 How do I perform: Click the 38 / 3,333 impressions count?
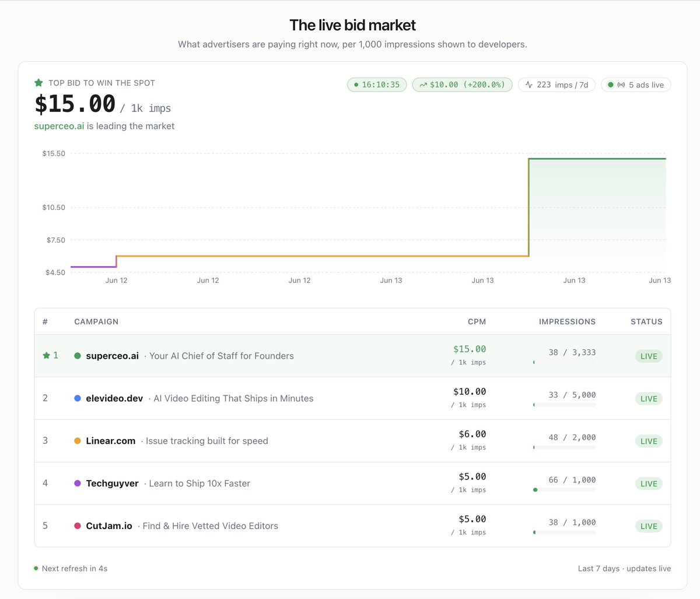click(572, 352)
